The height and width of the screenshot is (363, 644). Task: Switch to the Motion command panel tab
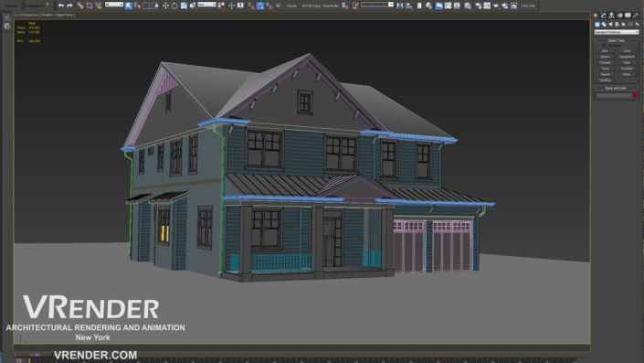(x=620, y=16)
